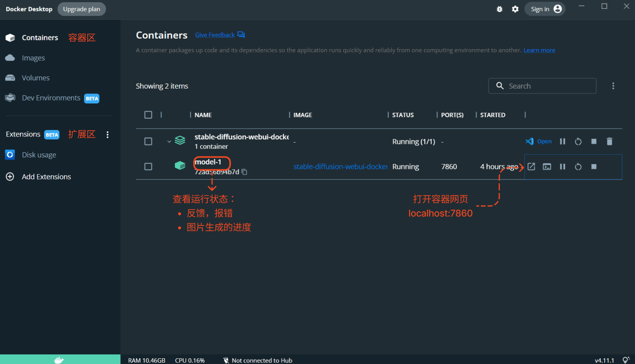The width and height of the screenshot is (635, 364).
Task: Stop the model-1 container
Action: click(594, 167)
